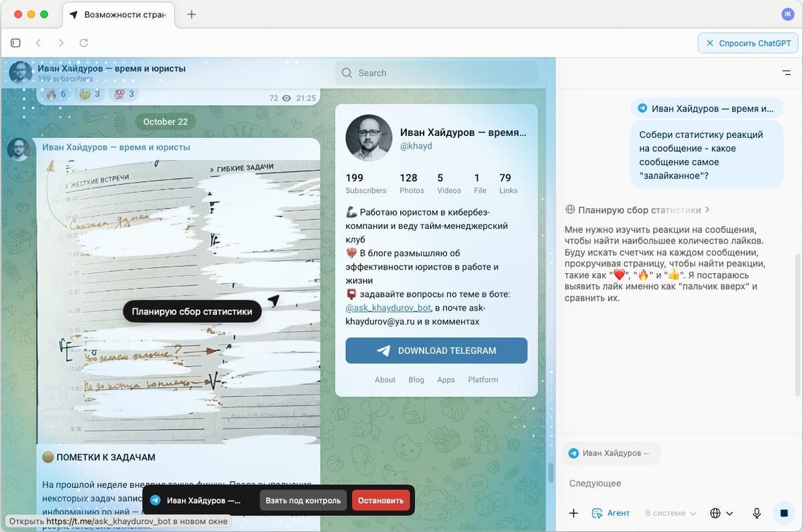Click the Спросить ChatGPT button
Screen dimensions: 803x532
pos(747,43)
